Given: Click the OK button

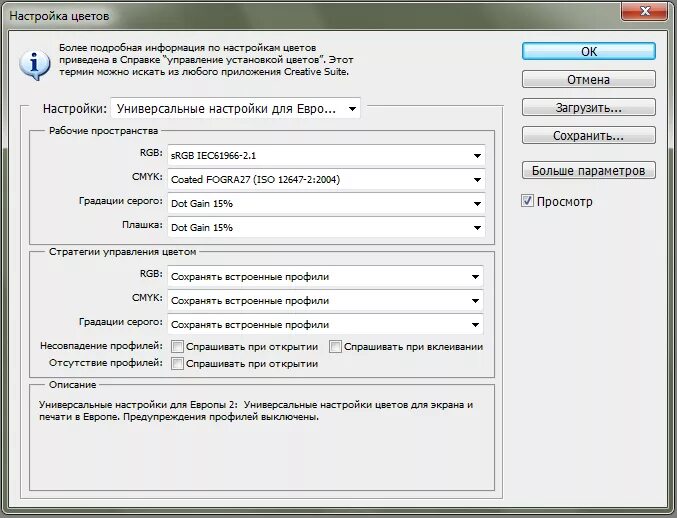Looking at the screenshot, I should 588,51.
